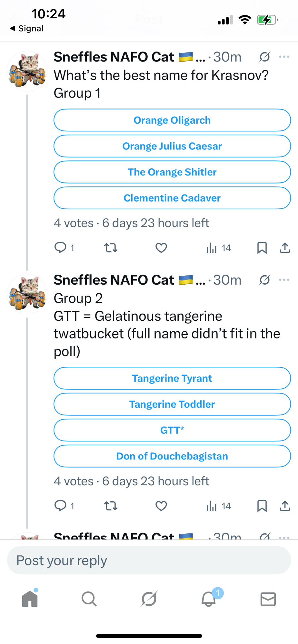Image resolution: width=298 pixels, height=644 pixels.
Task: Choose Don of Douchebagistan option
Action: coord(172,456)
